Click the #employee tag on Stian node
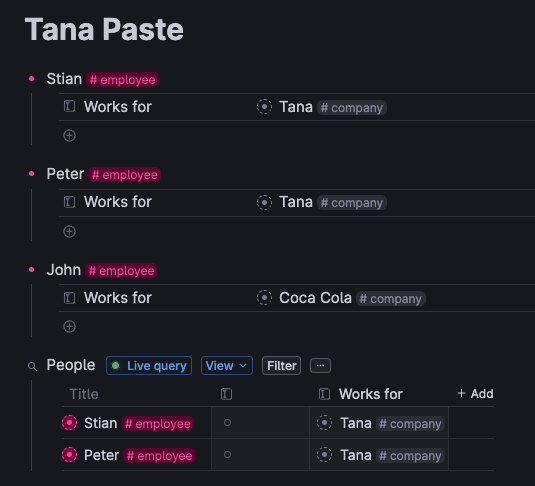 click(122, 80)
